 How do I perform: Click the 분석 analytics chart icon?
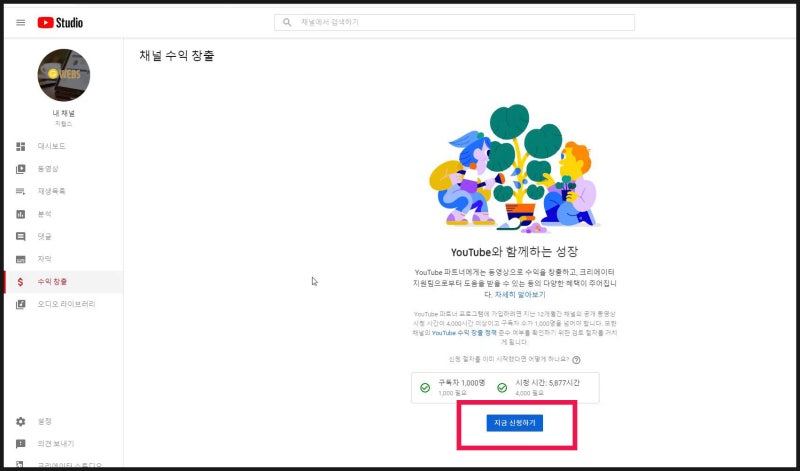(x=20, y=214)
